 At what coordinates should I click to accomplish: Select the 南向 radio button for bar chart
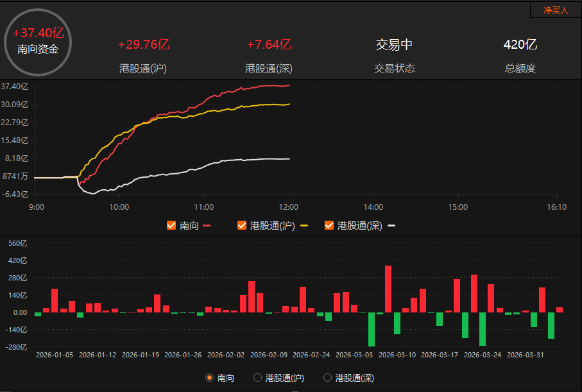(x=209, y=378)
